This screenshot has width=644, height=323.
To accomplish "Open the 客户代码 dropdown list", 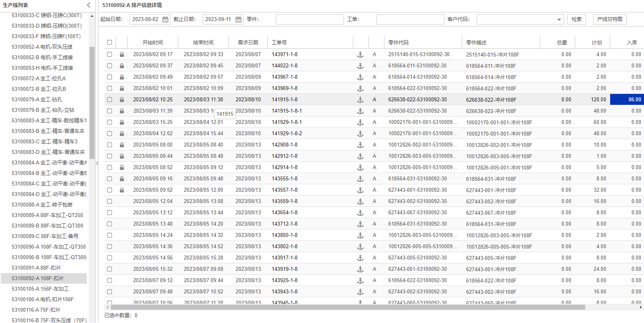I will tap(559, 19).
